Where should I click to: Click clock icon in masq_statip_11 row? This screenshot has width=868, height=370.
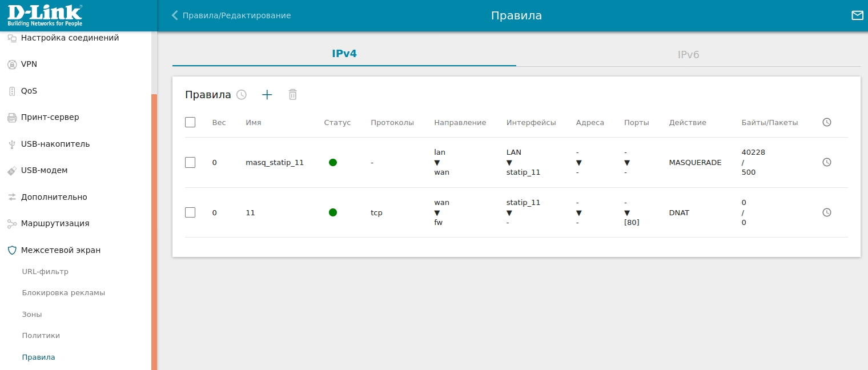coord(826,162)
